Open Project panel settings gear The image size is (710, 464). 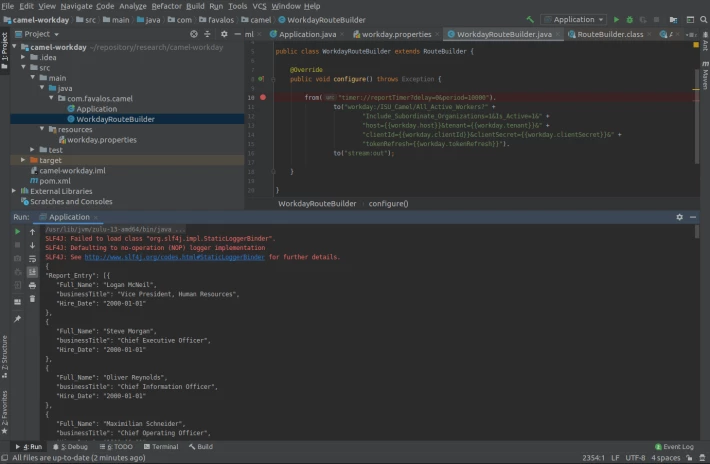pyautogui.click(x=224, y=34)
